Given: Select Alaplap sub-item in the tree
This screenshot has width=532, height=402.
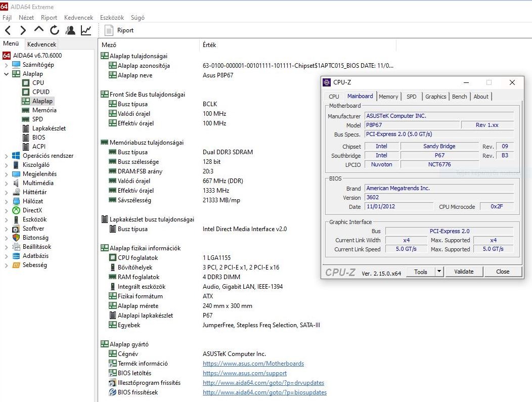Looking at the screenshot, I should click(x=42, y=101).
